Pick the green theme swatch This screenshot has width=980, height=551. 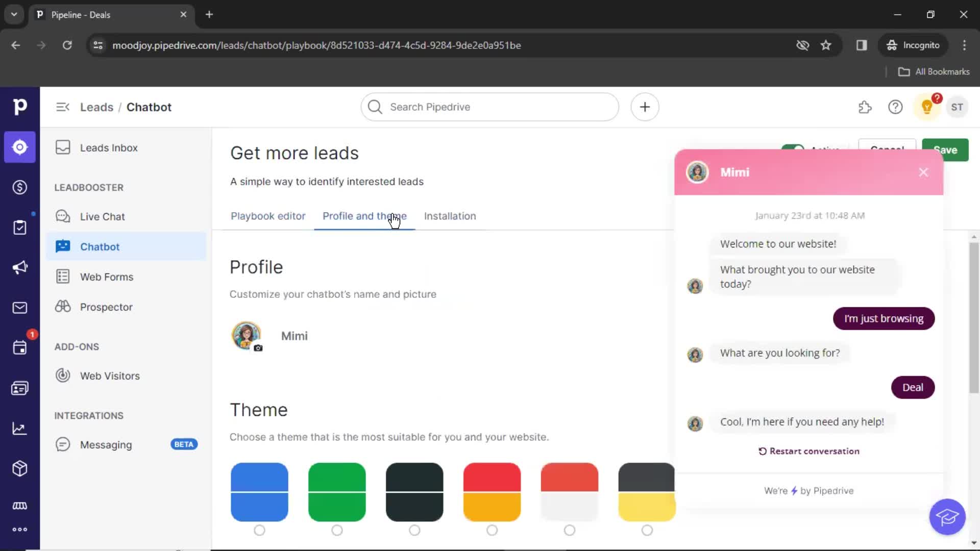(337, 492)
